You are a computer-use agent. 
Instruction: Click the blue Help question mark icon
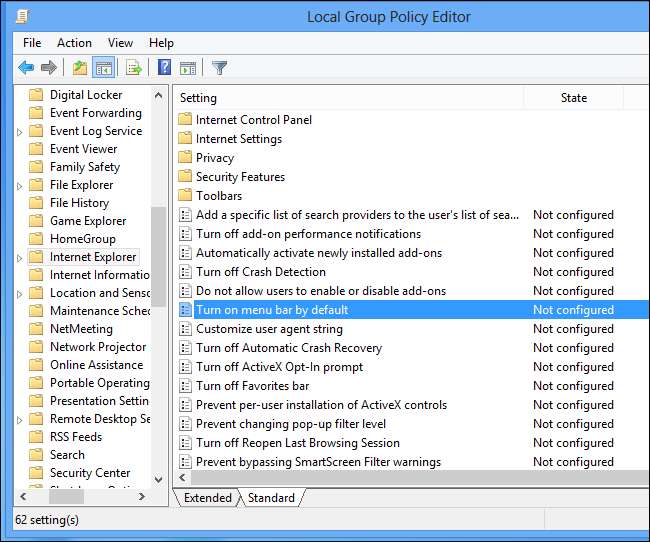point(165,68)
